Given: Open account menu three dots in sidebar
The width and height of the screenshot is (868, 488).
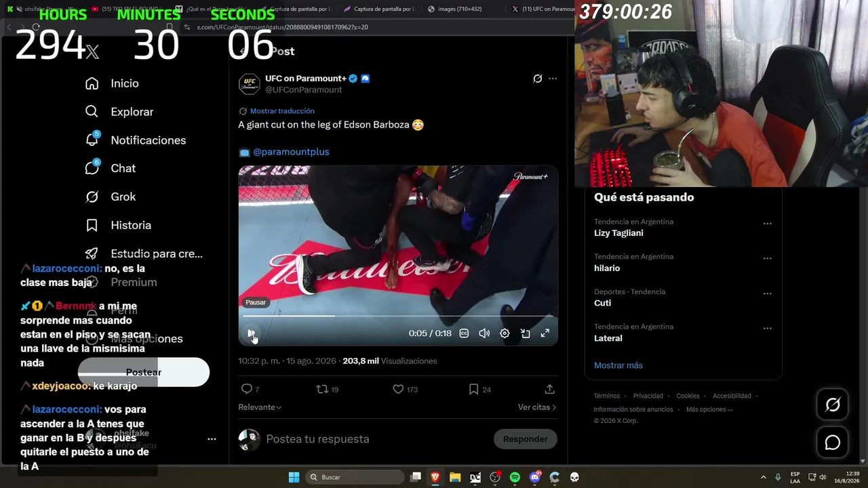Looking at the screenshot, I should tap(212, 439).
